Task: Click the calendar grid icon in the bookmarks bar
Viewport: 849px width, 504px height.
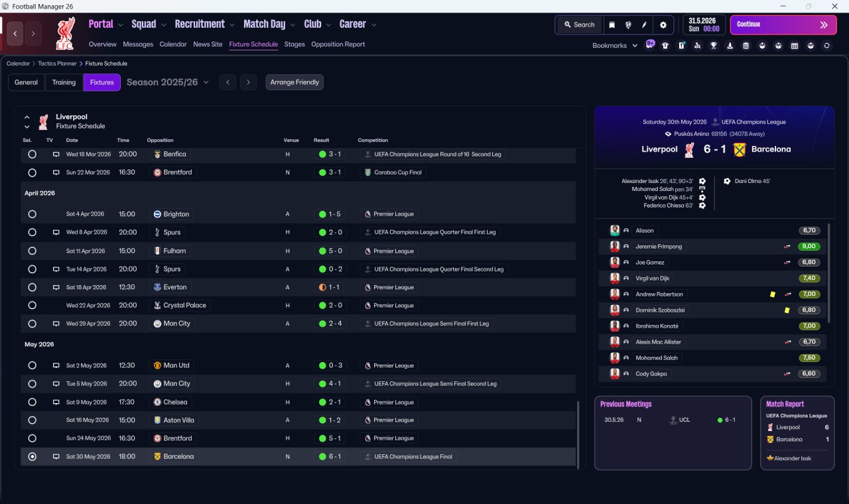Action: [x=794, y=46]
